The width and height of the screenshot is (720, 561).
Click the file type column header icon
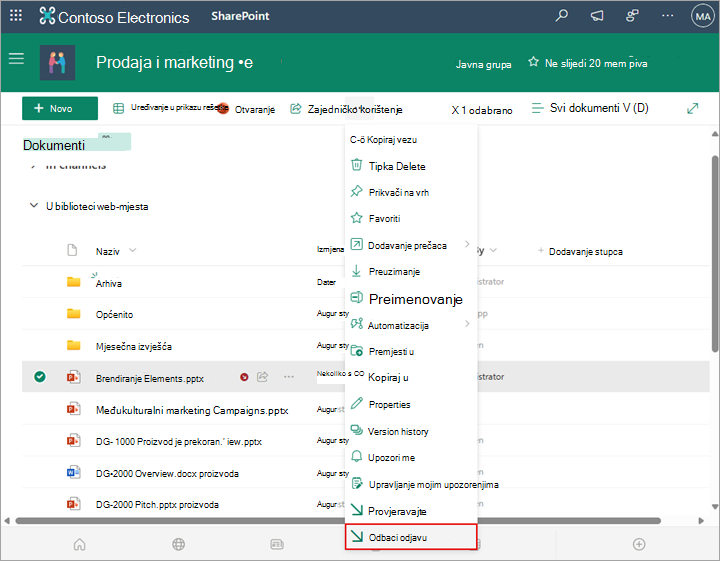[x=72, y=250]
